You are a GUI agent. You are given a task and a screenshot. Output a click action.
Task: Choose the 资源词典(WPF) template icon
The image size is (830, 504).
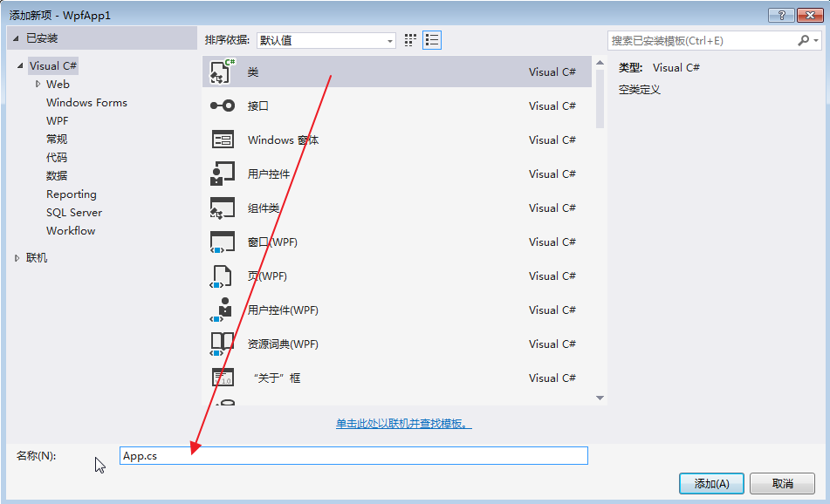pos(223,344)
